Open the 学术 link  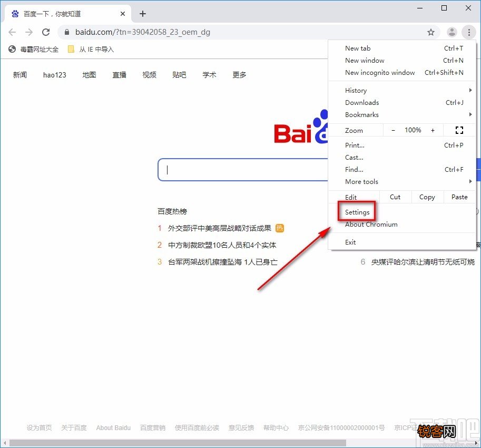pyautogui.click(x=209, y=75)
